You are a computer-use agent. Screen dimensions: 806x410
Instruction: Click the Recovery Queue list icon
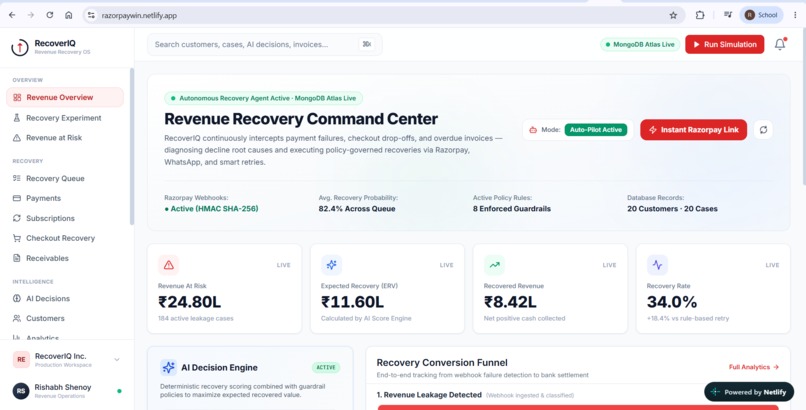tap(17, 178)
